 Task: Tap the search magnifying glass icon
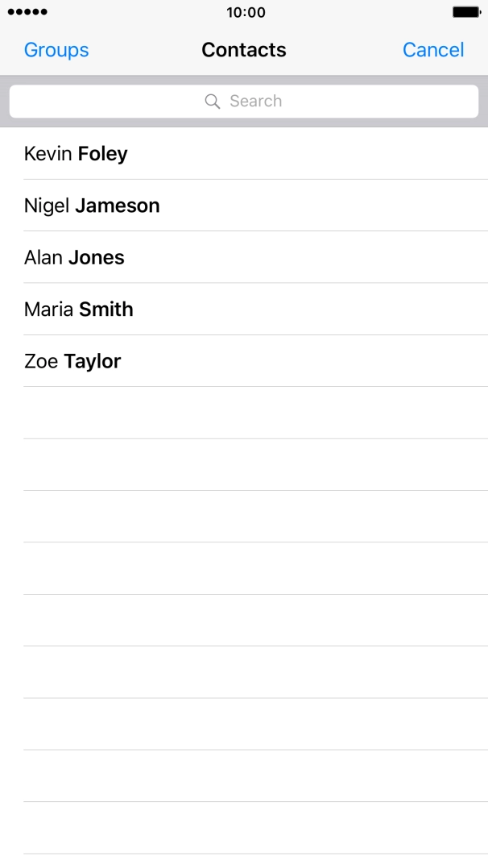point(213,102)
